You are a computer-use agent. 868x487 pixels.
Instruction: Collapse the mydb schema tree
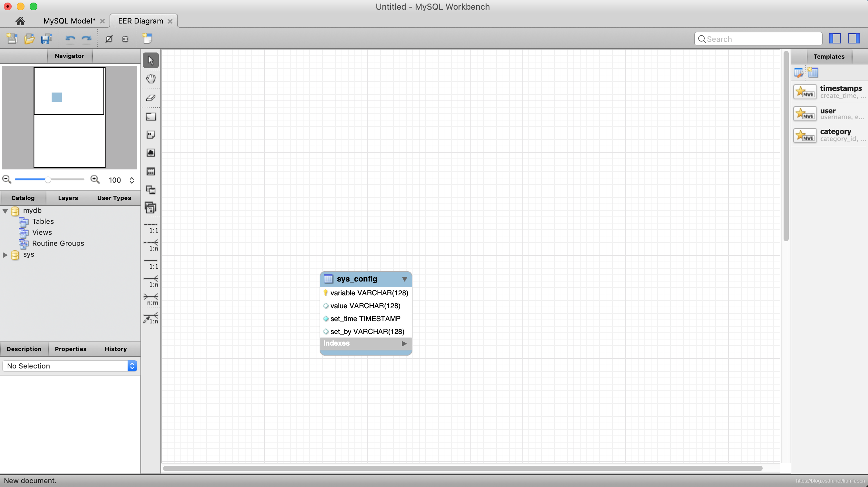pos(5,211)
